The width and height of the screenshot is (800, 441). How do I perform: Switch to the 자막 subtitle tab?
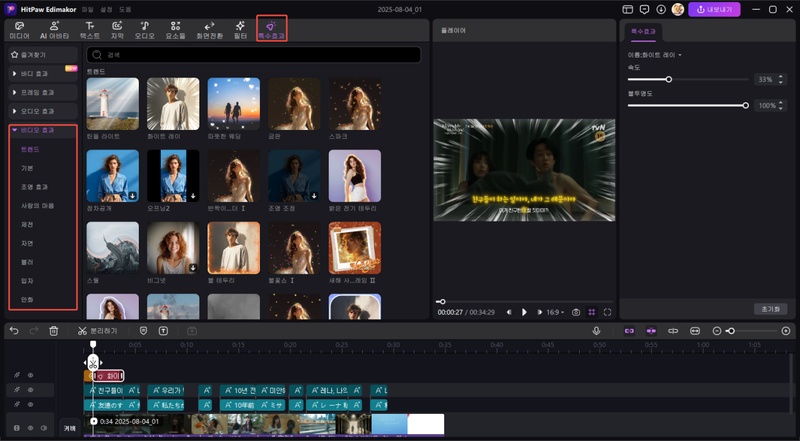click(x=117, y=31)
